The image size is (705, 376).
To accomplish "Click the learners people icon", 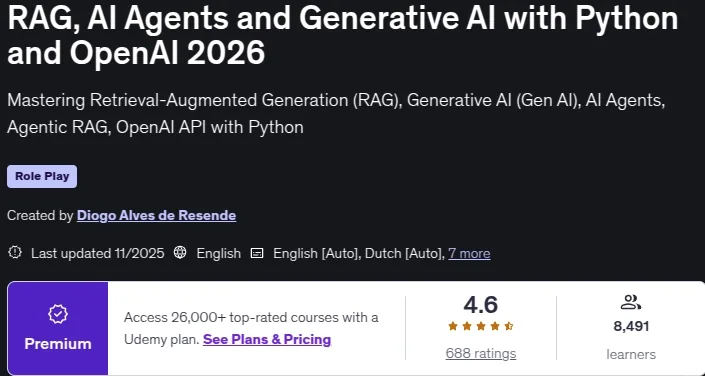I will (x=630, y=302).
